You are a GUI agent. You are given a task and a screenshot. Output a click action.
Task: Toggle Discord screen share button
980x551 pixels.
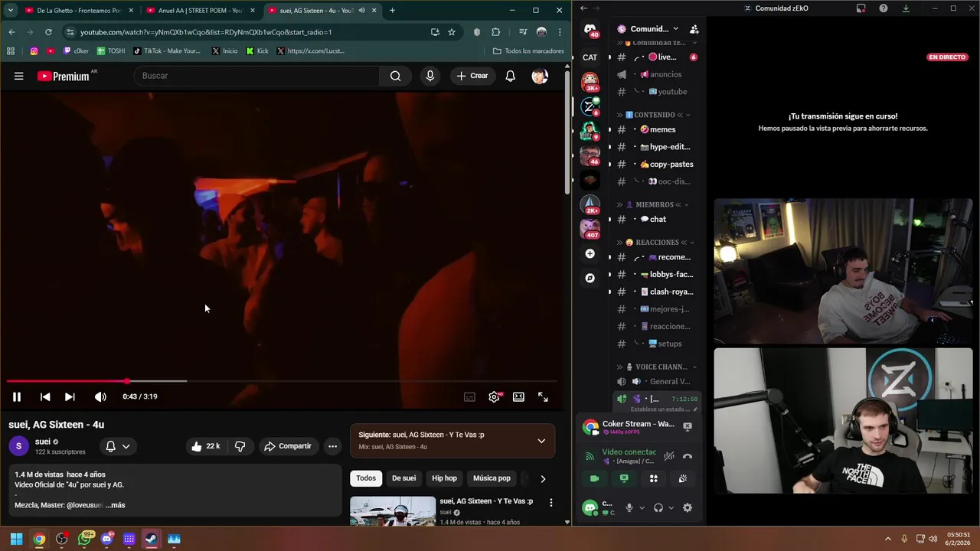[x=624, y=478]
